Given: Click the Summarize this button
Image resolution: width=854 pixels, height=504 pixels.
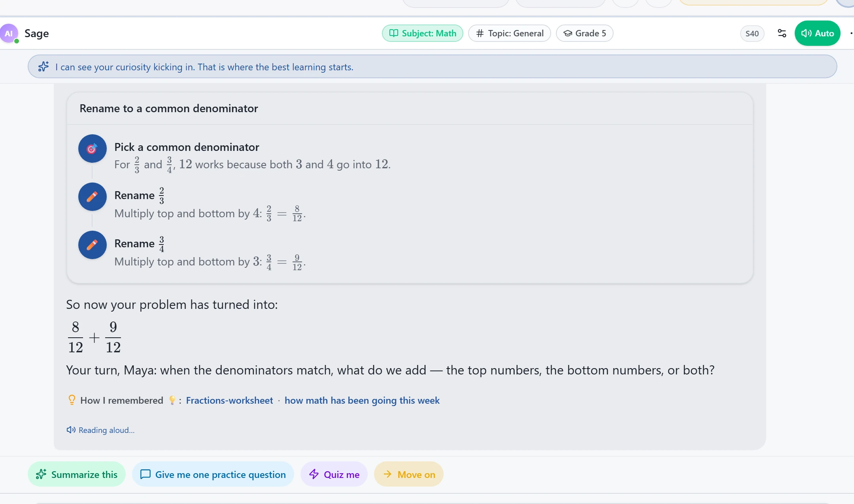Looking at the screenshot, I should pos(77,474).
